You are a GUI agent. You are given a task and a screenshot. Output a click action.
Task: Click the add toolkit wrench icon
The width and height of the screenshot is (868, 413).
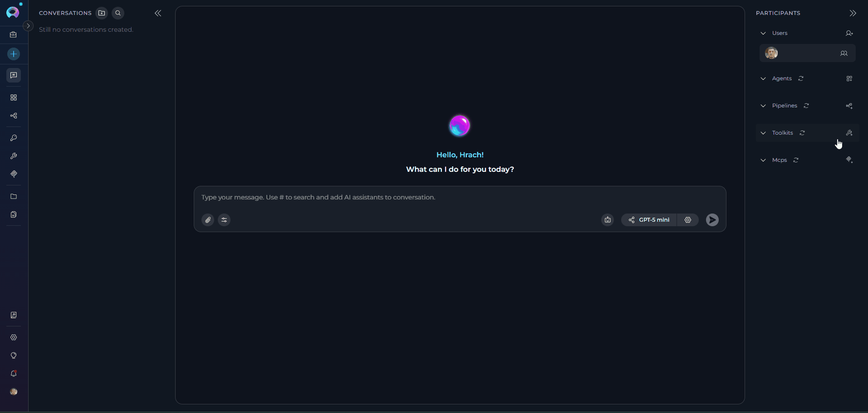(x=849, y=133)
